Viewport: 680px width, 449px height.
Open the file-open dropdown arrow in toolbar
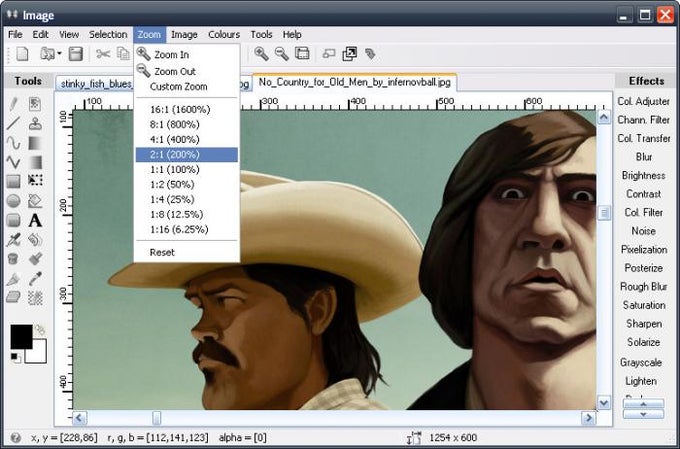(x=59, y=54)
